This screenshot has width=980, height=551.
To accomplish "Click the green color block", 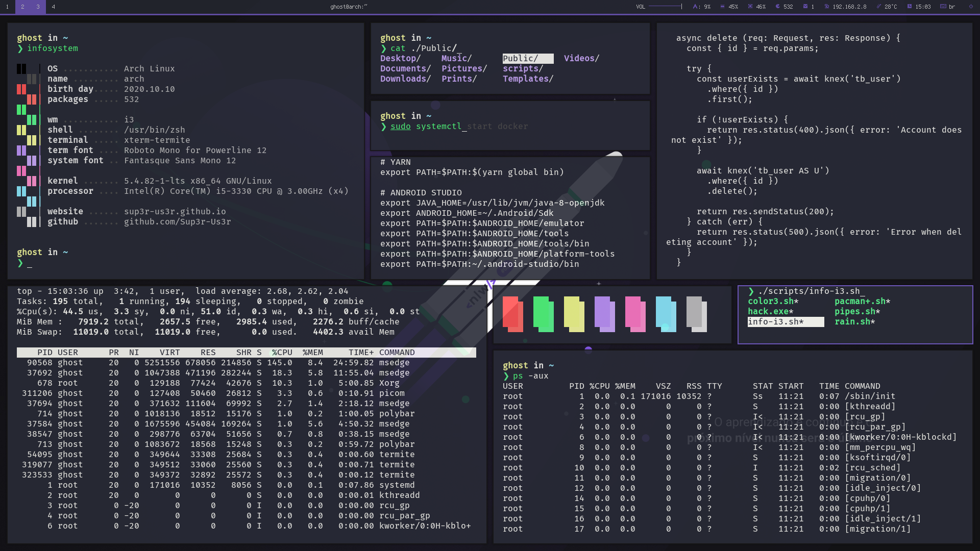I will pyautogui.click(x=544, y=314).
